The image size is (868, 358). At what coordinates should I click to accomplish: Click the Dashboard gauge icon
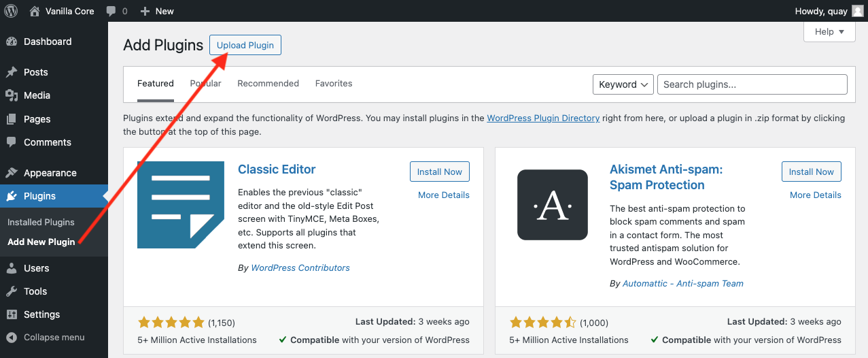point(12,42)
